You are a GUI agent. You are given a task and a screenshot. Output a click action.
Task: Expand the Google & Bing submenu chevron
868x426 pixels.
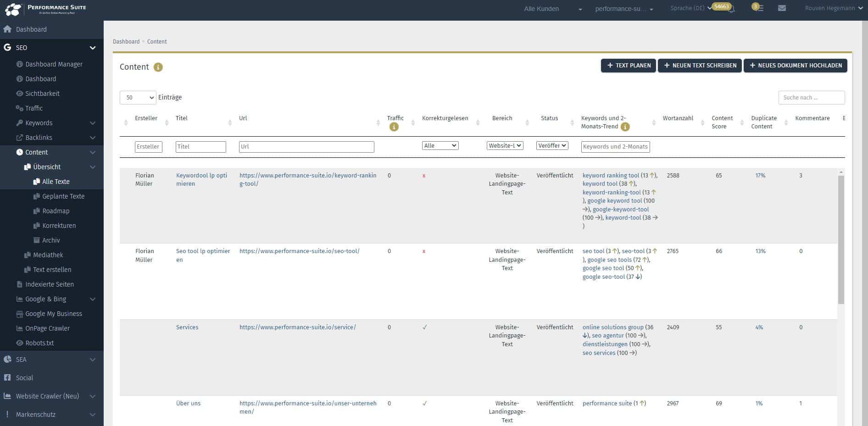pyautogui.click(x=93, y=299)
